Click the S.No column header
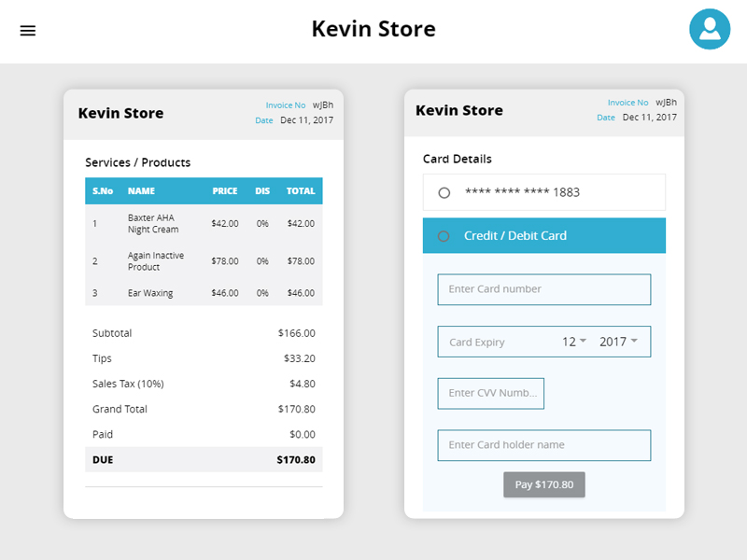 pos(103,191)
